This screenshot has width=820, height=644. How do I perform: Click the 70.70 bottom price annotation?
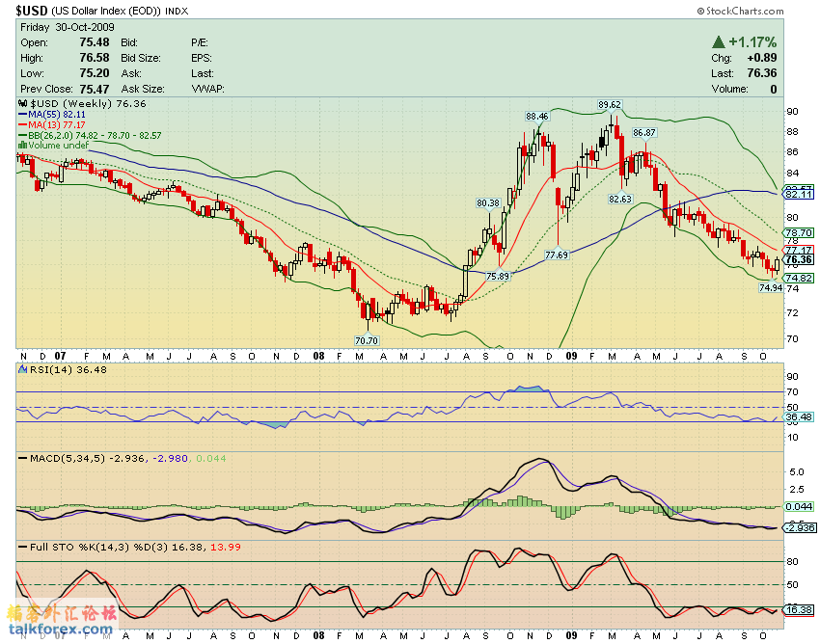click(367, 341)
